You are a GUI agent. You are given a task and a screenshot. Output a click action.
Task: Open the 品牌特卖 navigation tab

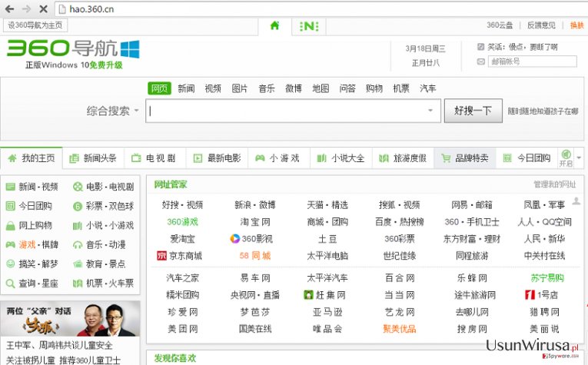pyautogui.click(x=464, y=158)
